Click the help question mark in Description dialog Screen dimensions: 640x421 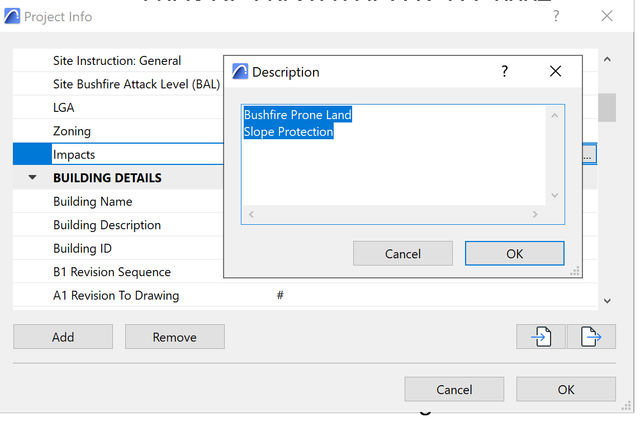pyautogui.click(x=505, y=71)
